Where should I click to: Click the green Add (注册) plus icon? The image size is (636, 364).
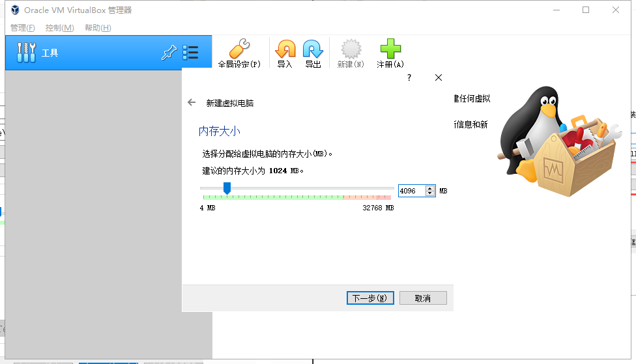coord(390,49)
